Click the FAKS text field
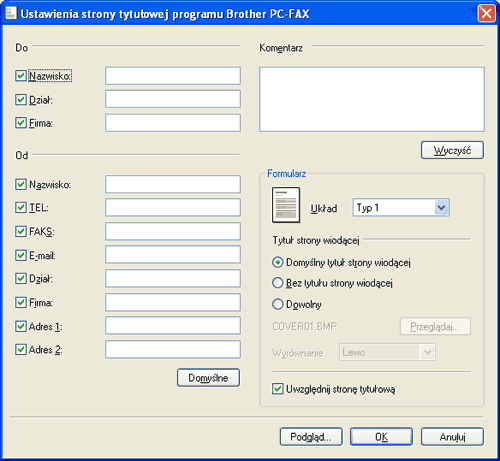 [x=173, y=231]
